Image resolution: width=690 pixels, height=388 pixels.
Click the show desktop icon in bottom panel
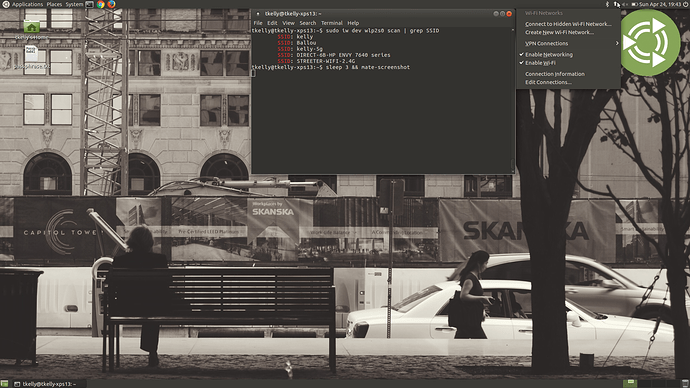coord(4,384)
